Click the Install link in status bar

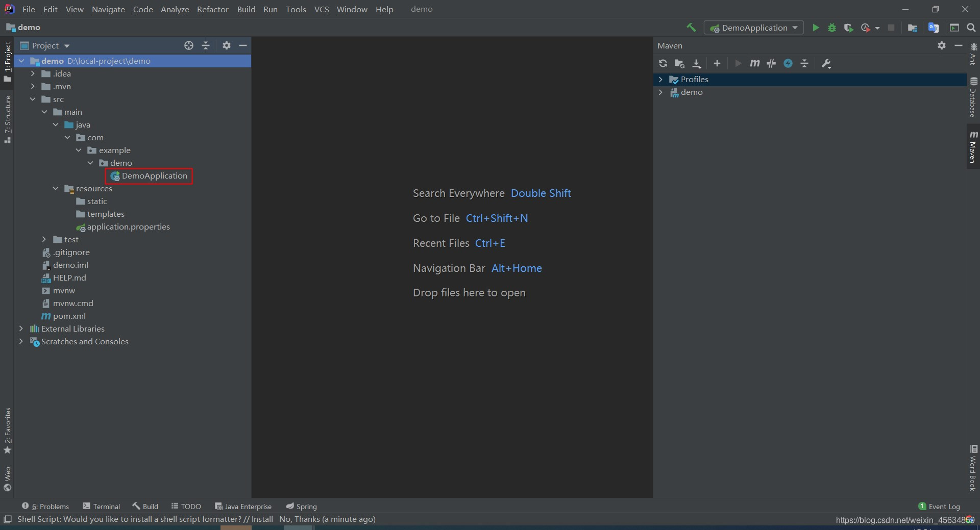coord(262,519)
